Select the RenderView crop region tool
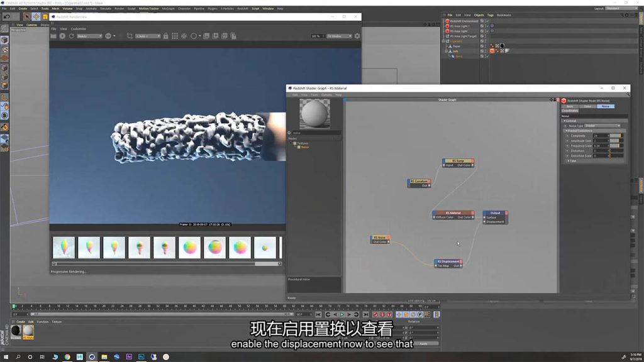Viewport: 644px width, 362px height. coord(130,36)
